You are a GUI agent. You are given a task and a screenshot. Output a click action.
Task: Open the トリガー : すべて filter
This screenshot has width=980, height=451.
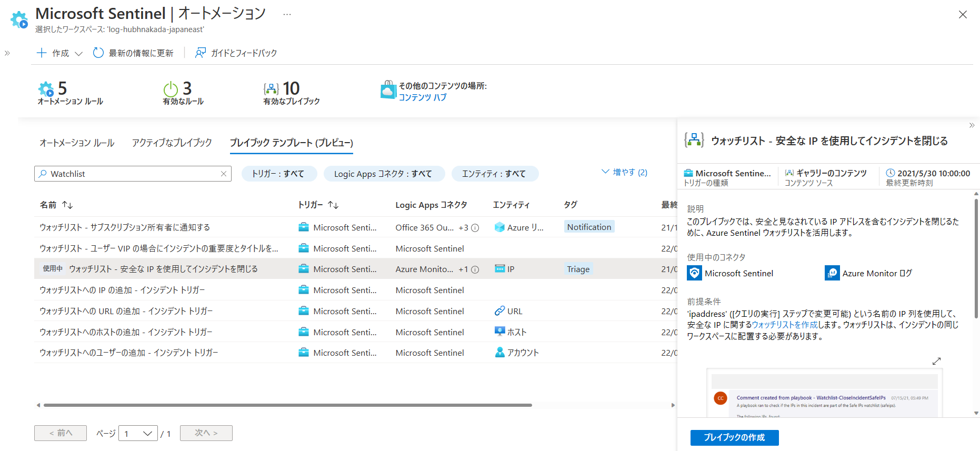pos(278,174)
